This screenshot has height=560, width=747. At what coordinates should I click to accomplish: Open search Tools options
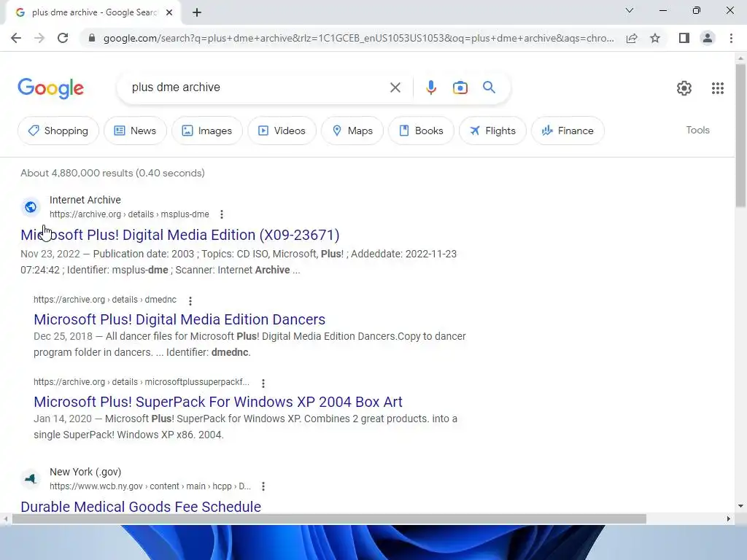coord(697,130)
